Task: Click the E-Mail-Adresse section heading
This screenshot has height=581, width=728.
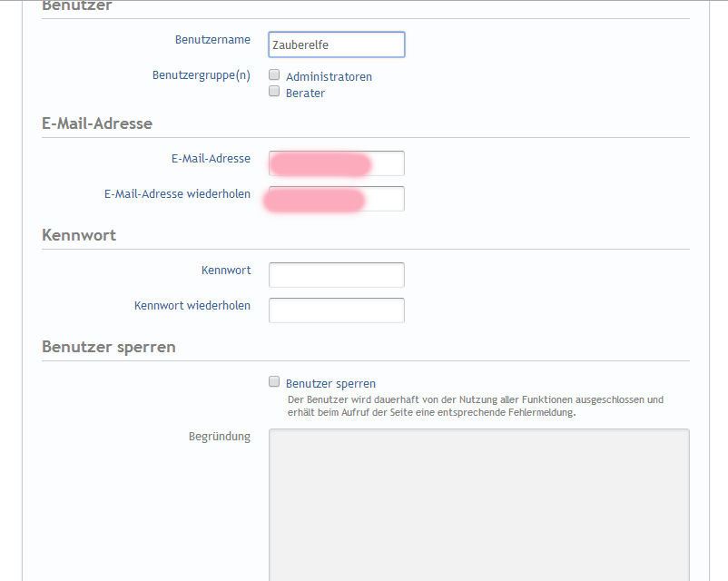Action: click(97, 123)
